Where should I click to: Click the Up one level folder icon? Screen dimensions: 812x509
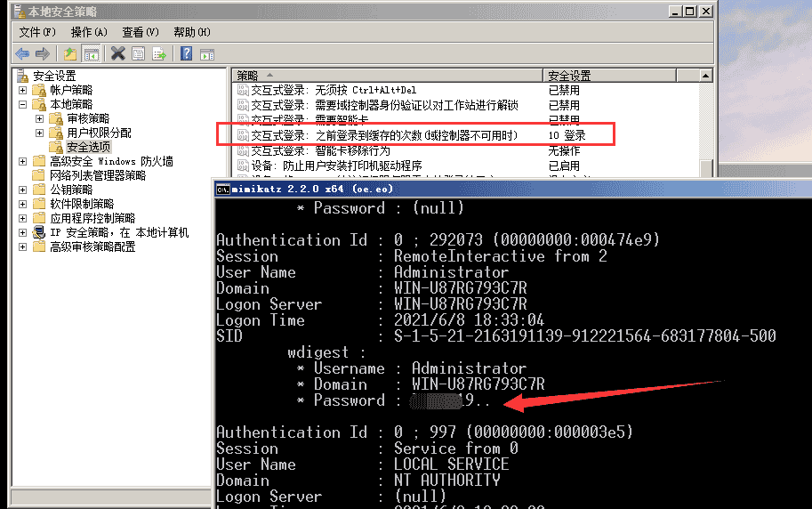pyautogui.click(x=71, y=53)
